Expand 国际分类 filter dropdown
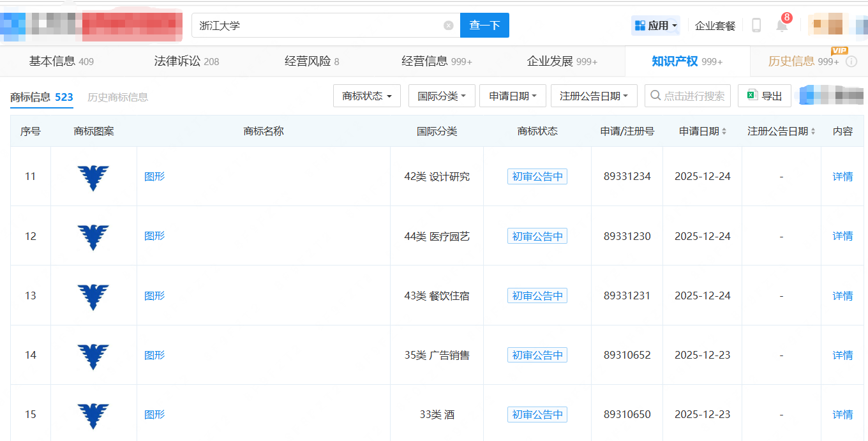 point(442,96)
